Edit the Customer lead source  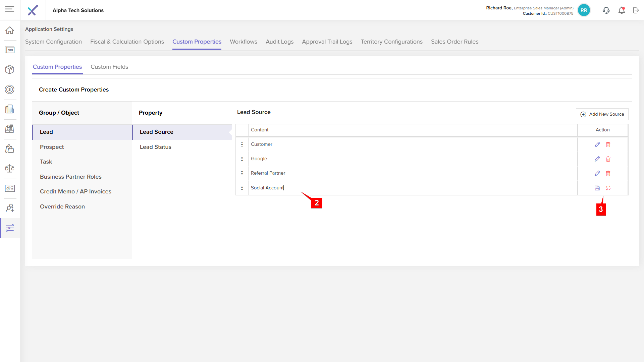click(597, 144)
